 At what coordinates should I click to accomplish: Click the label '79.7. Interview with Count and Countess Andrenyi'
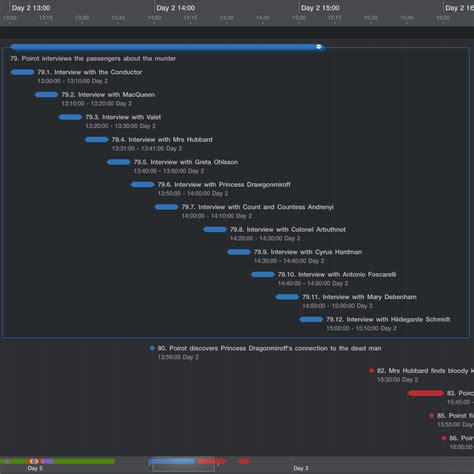(x=258, y=207)
